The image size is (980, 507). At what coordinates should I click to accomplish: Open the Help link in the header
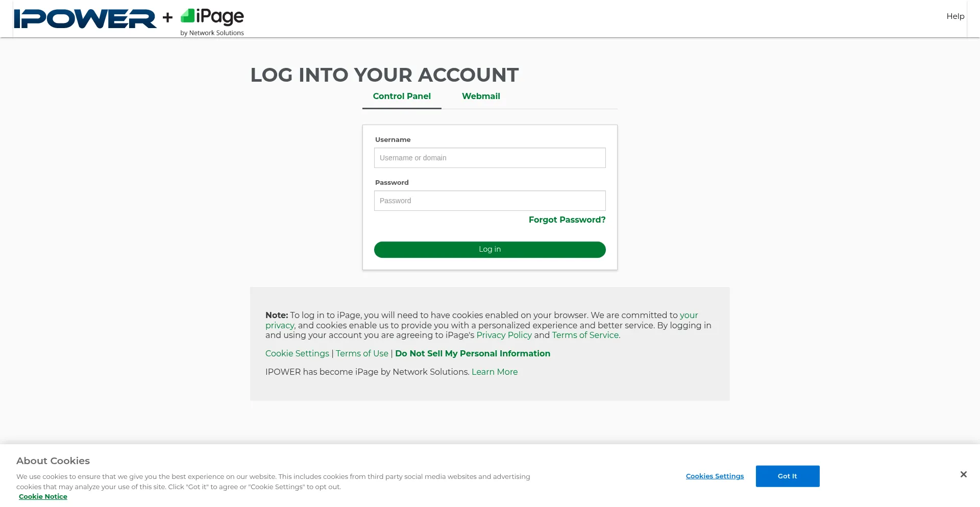point(955,16)
